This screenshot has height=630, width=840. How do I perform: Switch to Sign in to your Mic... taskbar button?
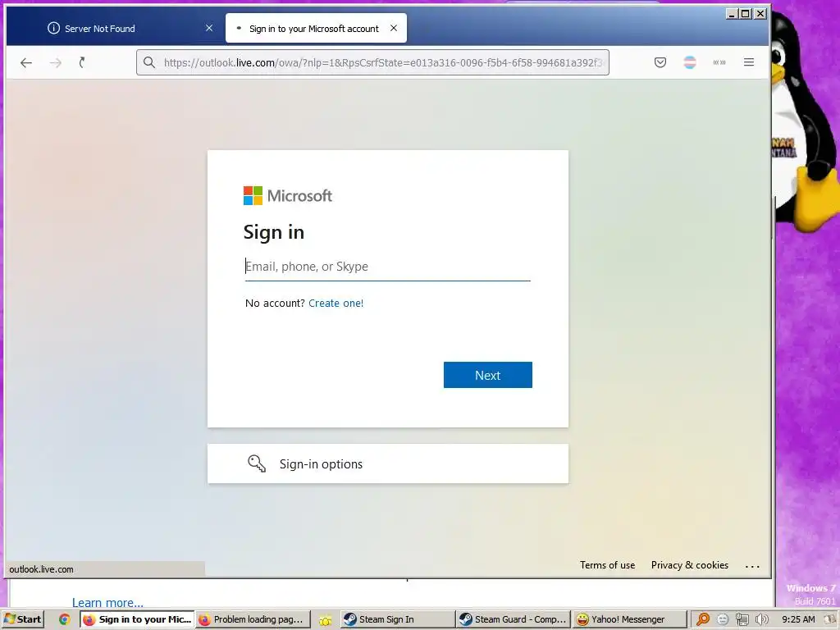[137, 619]
